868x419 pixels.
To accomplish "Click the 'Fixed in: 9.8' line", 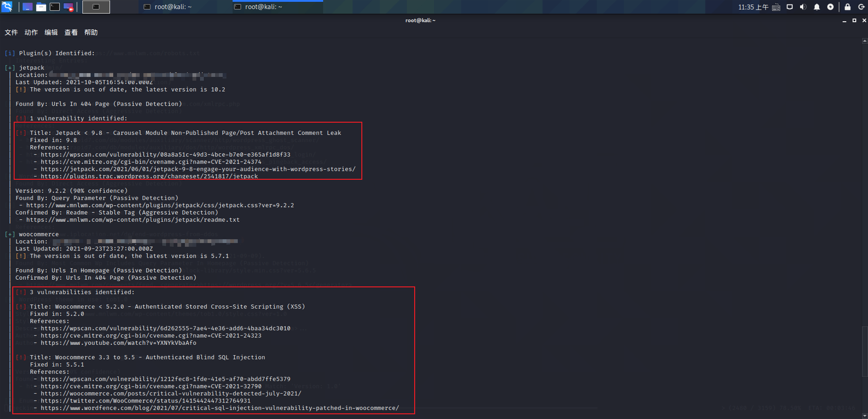I will click(x=53, y=140).
